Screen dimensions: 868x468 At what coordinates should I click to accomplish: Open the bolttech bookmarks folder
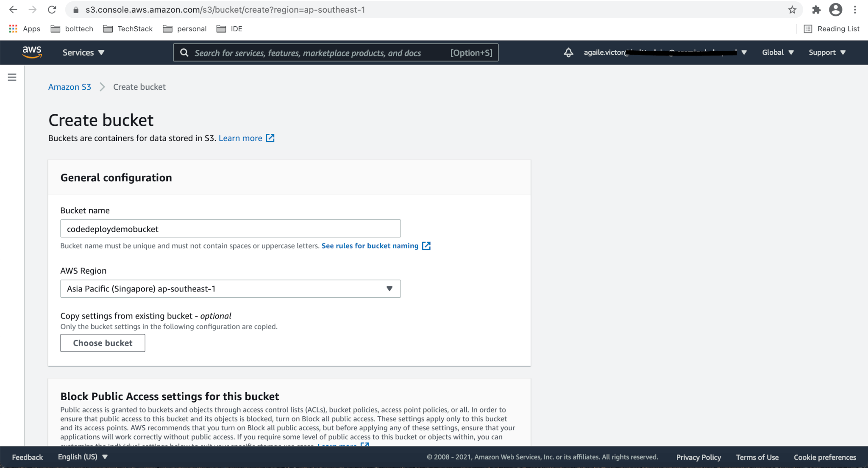point(72,29)
